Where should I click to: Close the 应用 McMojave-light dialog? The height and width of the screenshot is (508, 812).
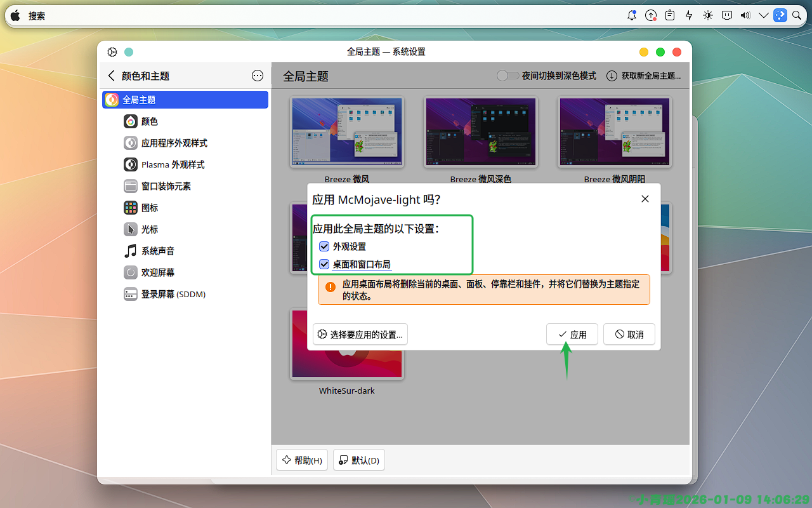click(x=645, y=199)
